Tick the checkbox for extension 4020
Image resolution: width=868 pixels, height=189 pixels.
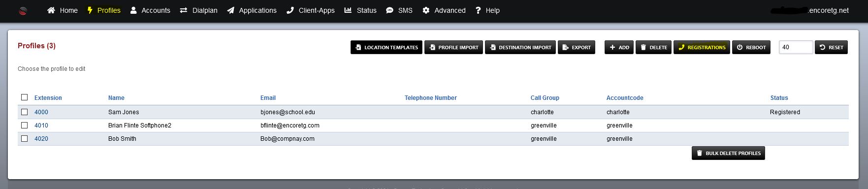tap(25, 139)
